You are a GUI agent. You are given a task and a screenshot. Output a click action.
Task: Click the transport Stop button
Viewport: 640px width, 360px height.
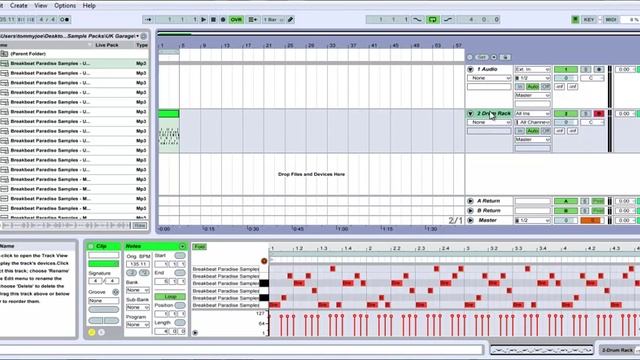pyautogui.click(x=213, y=20)
